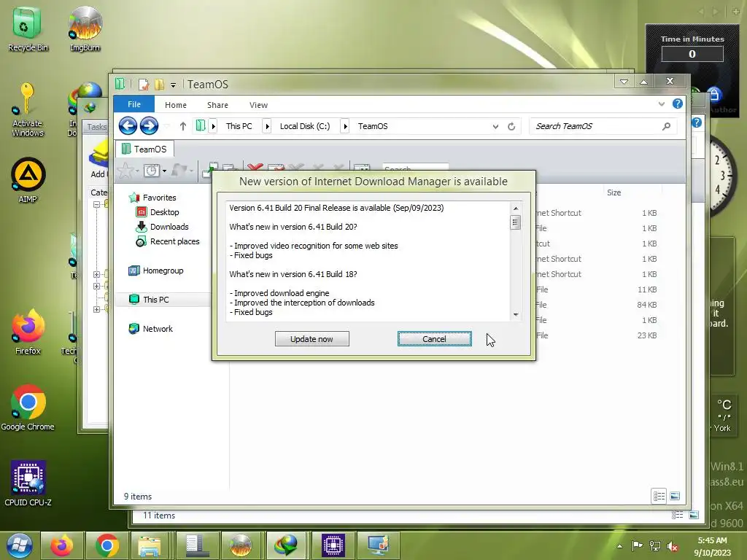Open the history clock dropdown arrow
The height and width of the screenshot is (560, 747).
pos(164,171)
